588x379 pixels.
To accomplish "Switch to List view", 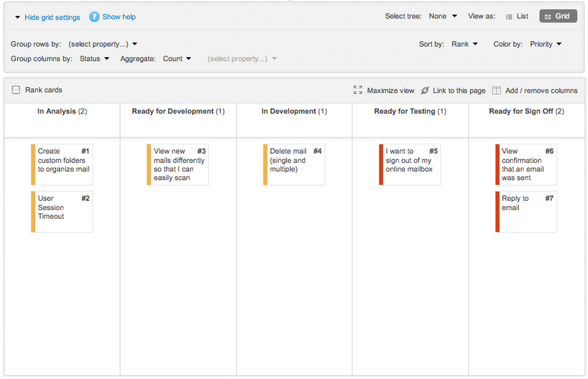I will point(517,16).
